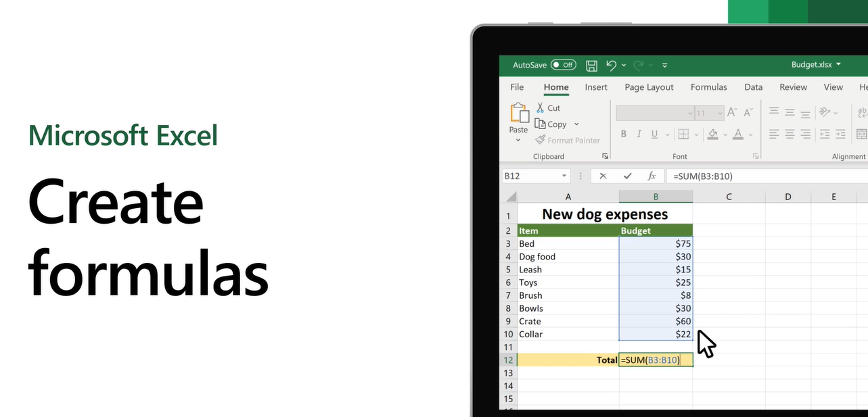Screen dimensions: 868x417
Task: Toggle italic formatting
Action: (x=639, y=134)
